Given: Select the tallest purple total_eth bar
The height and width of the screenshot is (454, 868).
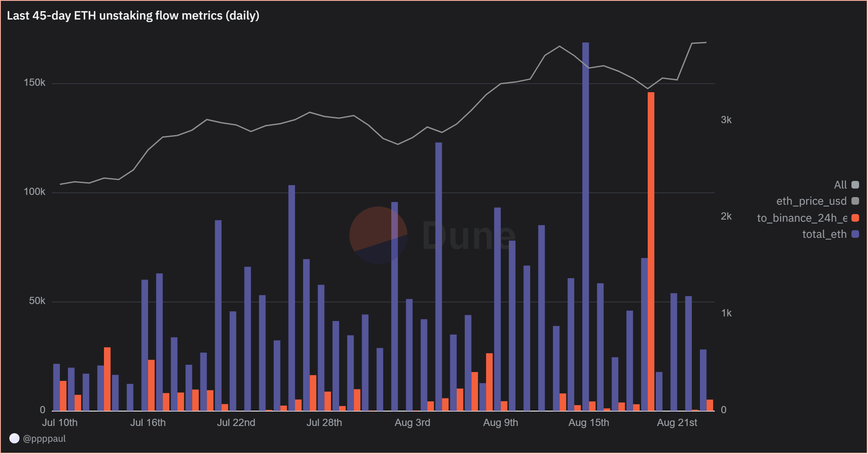Looking at the screenshot, I should point(585,226).
